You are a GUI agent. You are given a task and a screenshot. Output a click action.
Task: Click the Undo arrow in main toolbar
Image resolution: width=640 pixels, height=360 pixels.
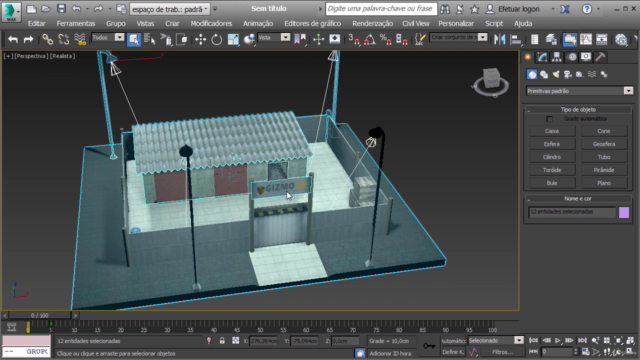(x=13, y=39)
